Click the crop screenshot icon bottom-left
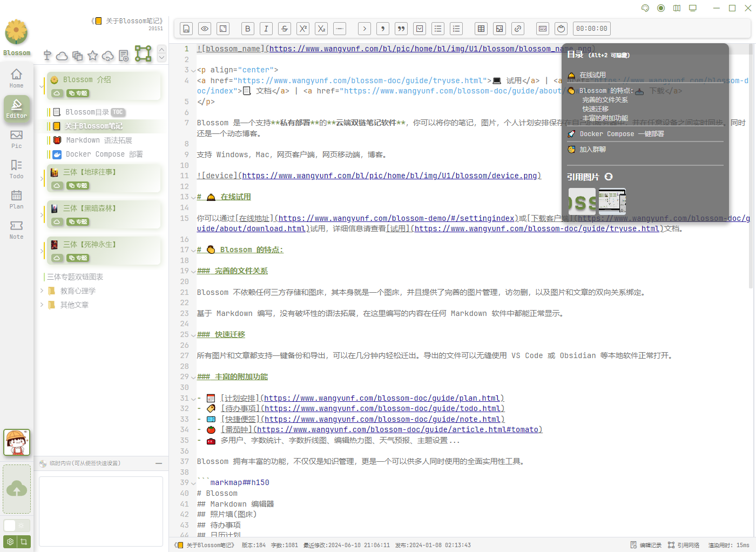Viewport: 756px width, 552px height. 24,541
